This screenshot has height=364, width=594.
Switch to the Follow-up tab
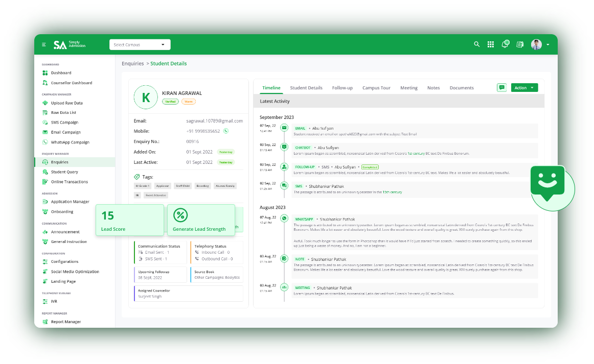click(x=342, y=88)
